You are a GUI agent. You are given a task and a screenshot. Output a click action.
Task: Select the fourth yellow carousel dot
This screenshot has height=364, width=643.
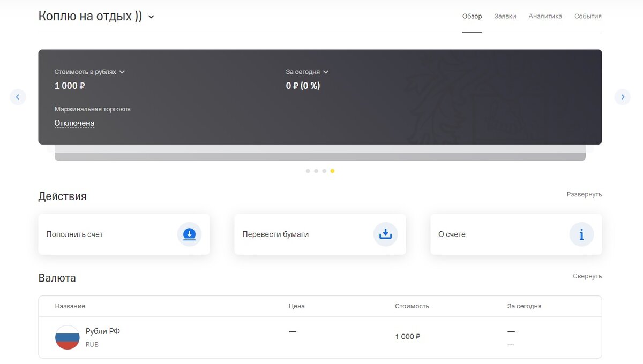(333, 171)
